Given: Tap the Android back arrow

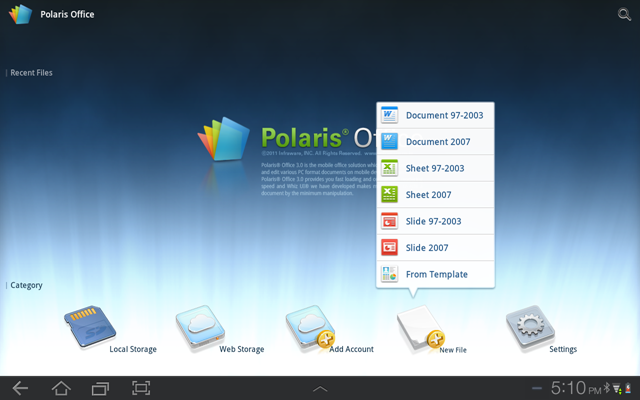Looking at the screenshot, I should (20, 388).
